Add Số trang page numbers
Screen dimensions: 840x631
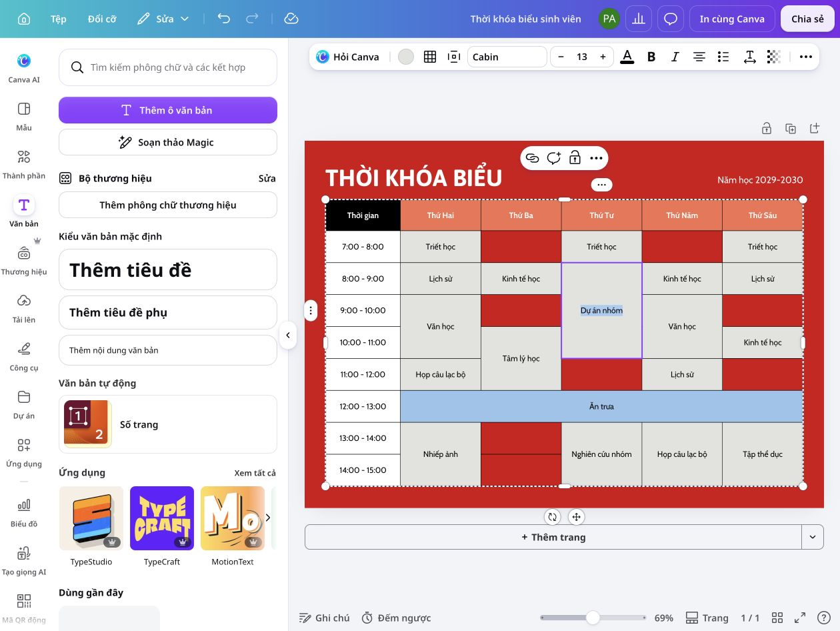168,424
